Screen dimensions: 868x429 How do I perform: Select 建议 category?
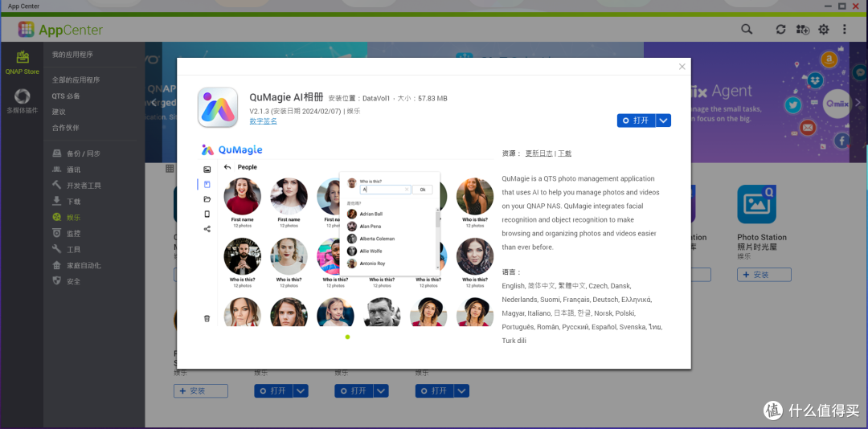[59, 112]
